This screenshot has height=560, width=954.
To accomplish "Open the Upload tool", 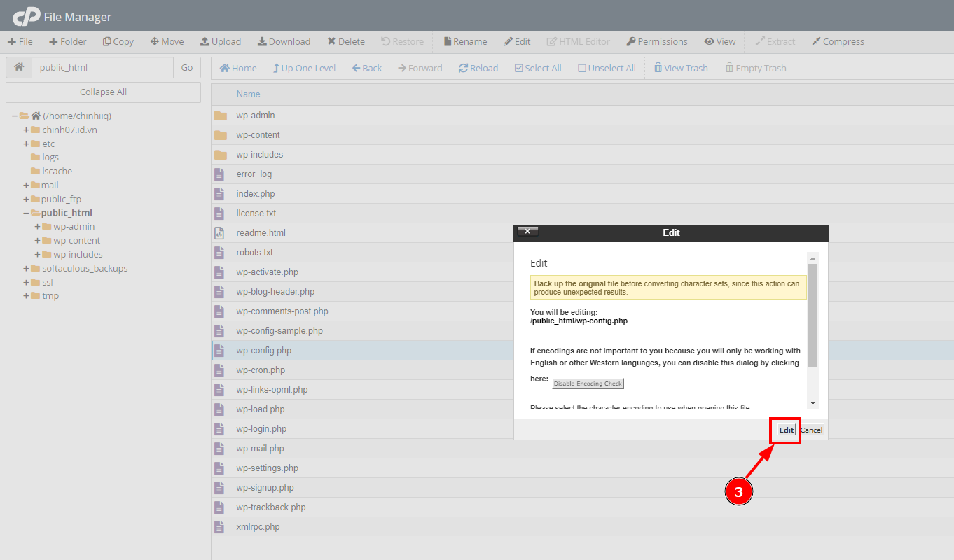I will point(221,41).
